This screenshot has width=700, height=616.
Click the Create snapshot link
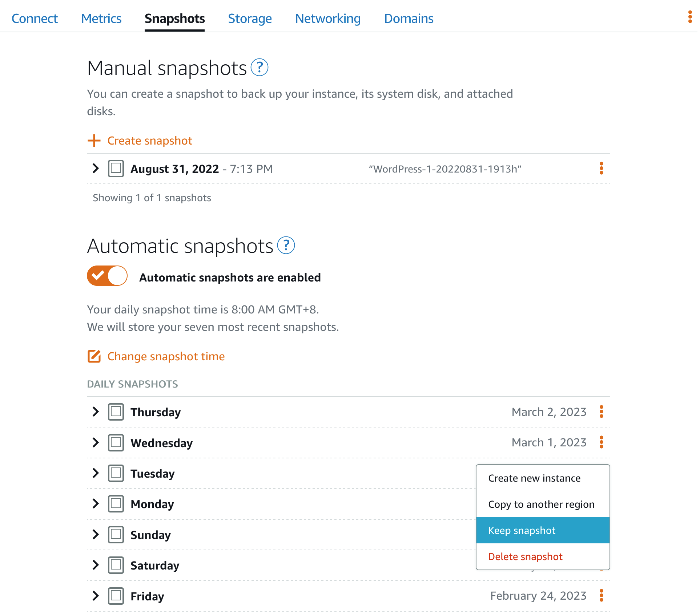(149, 141)
